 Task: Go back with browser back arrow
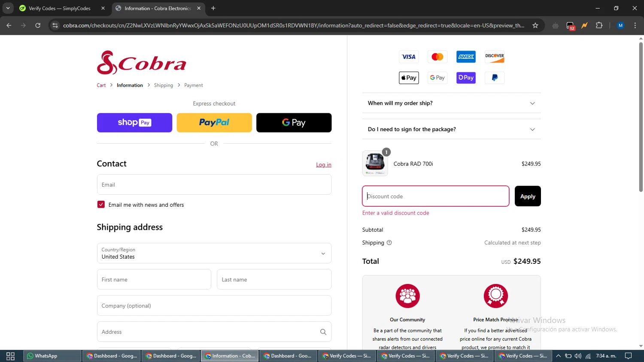click(9, 25)
